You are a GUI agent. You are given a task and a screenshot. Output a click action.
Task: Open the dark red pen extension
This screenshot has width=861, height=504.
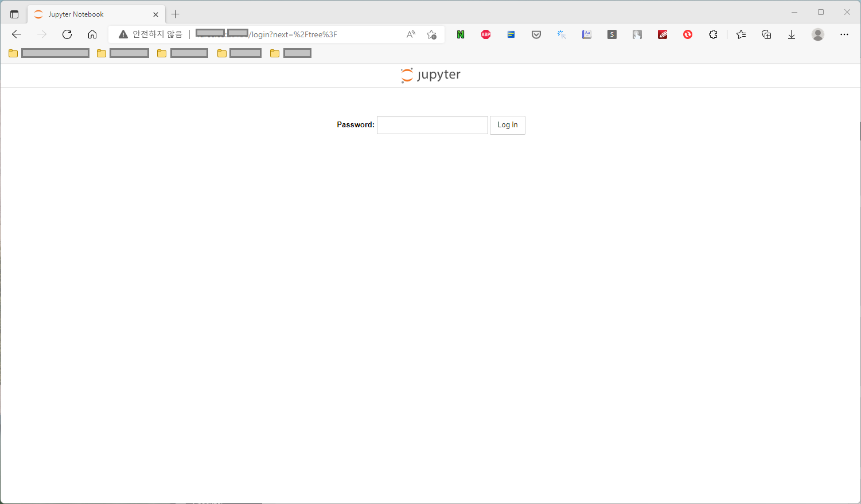(x=663, y=34)
